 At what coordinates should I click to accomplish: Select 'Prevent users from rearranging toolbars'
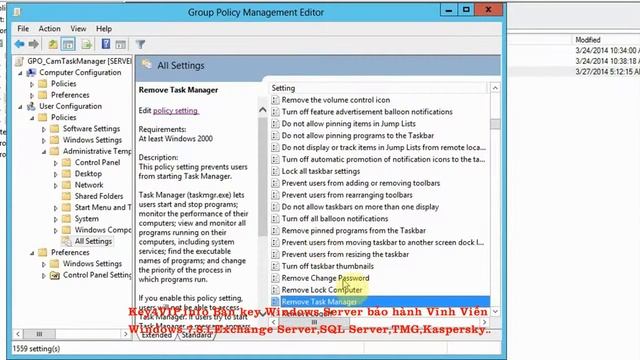tap(347, 195)
